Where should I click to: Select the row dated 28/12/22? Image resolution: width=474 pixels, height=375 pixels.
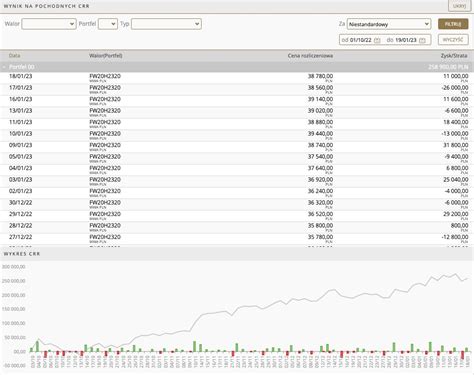[x=237, y=227]
